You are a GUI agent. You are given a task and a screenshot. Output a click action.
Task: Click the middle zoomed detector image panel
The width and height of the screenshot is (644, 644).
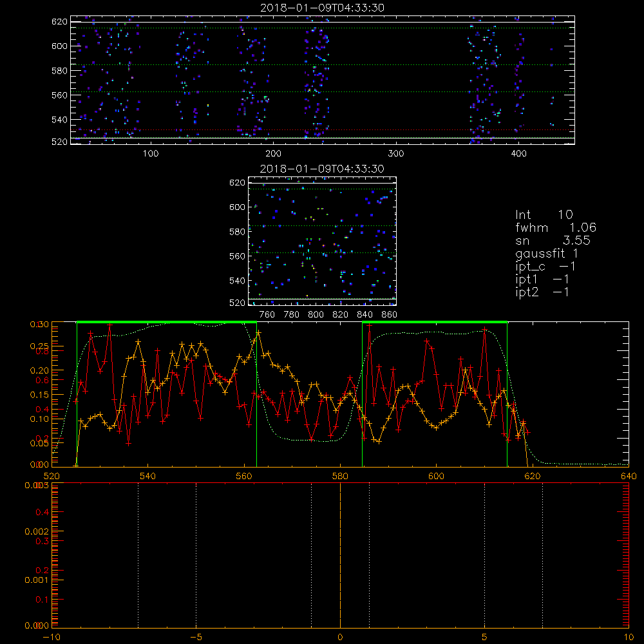[322, 241]
